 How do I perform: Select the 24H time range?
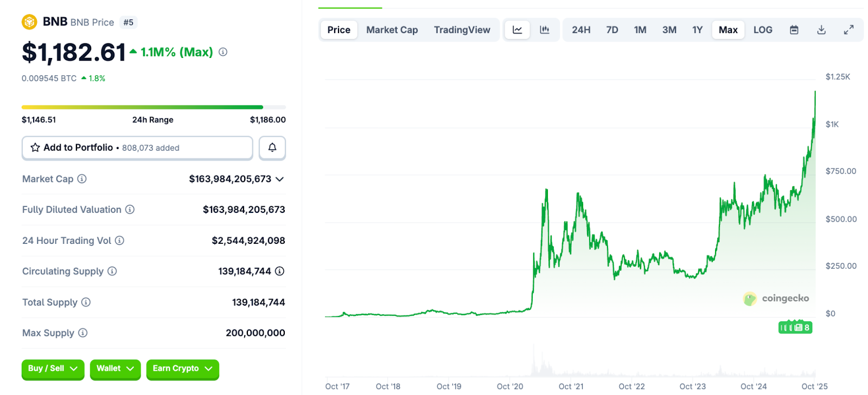pyautogui.click(x=581, y=30)
